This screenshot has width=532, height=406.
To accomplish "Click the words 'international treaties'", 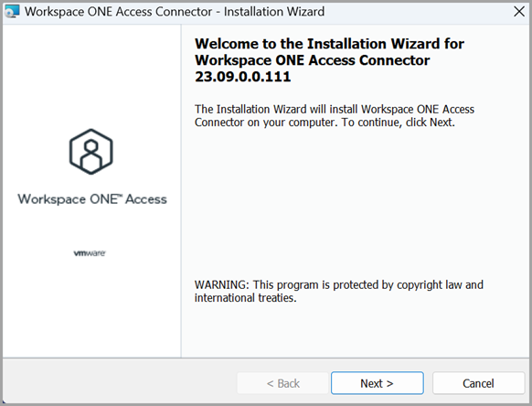I will 245,298.
